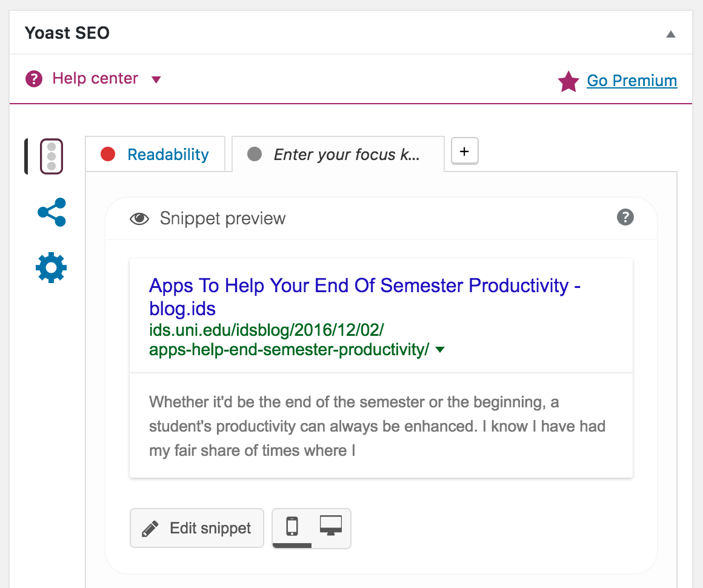Image resolution: width=703 pixels, height=588 pixels.
Task: Open the Go Premium link
Action: pos(631,81)
